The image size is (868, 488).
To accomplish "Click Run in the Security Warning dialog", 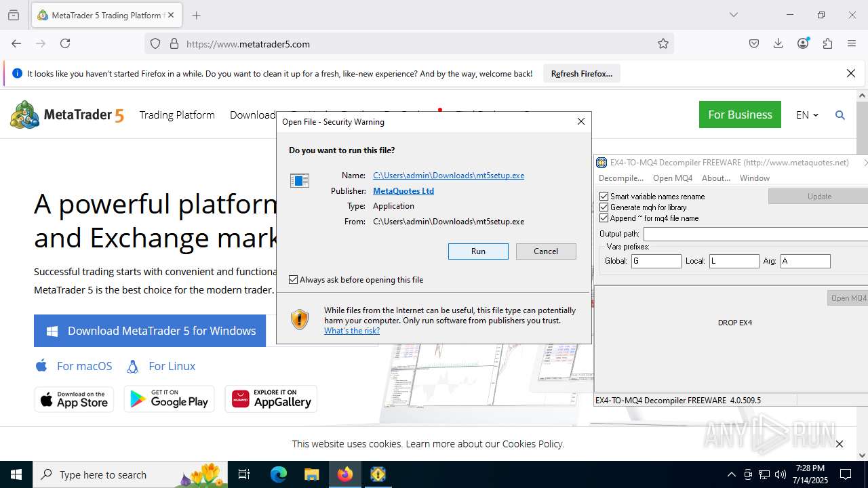I will tap(478, 251).
